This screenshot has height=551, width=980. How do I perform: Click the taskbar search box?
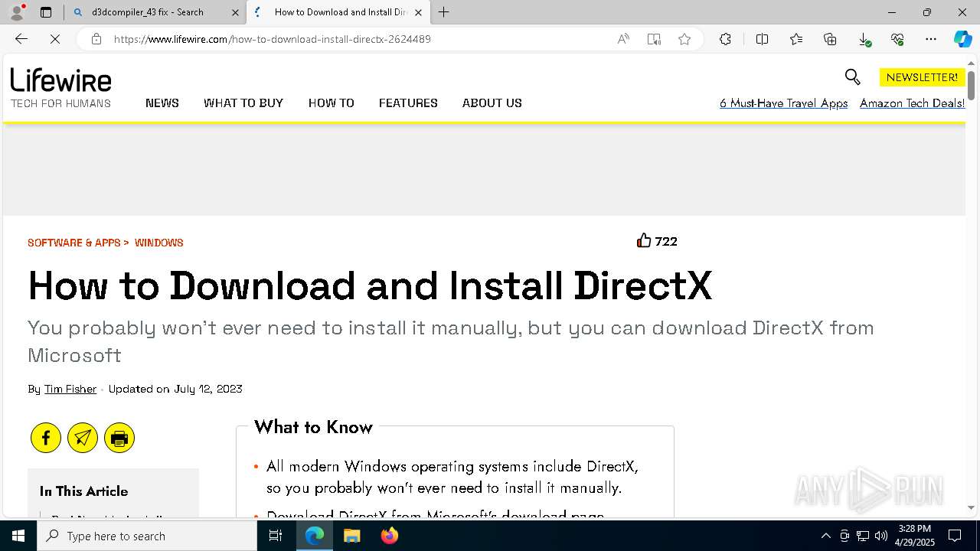coord(147,536)
